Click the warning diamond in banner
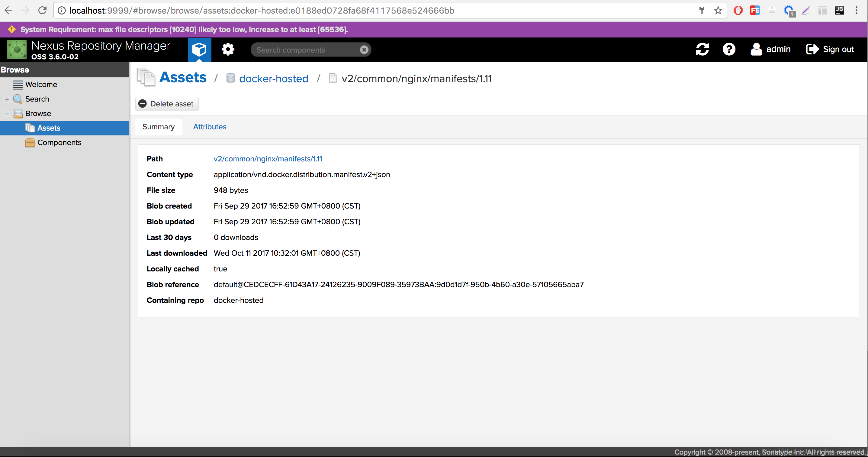The height and width of the screenshot is (457, 868). [x=12, y=29]
